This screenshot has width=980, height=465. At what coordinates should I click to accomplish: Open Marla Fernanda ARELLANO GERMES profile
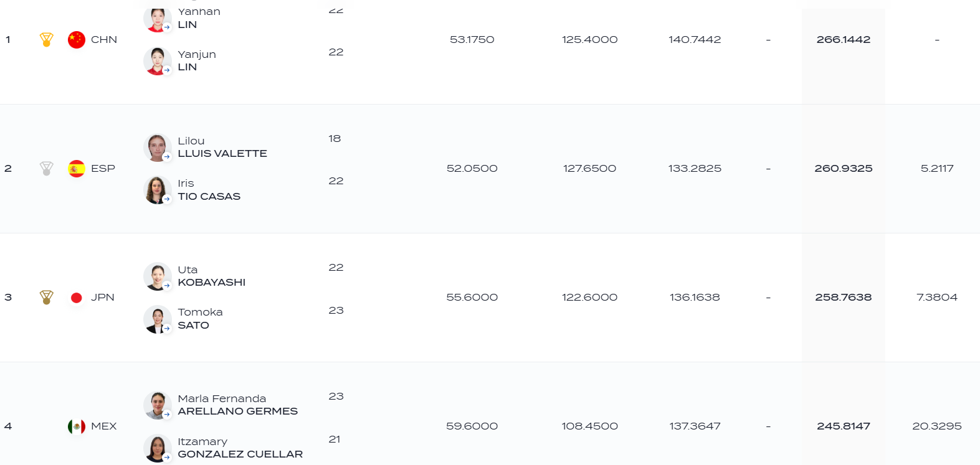pyautogui.click(x=237, y=405)
